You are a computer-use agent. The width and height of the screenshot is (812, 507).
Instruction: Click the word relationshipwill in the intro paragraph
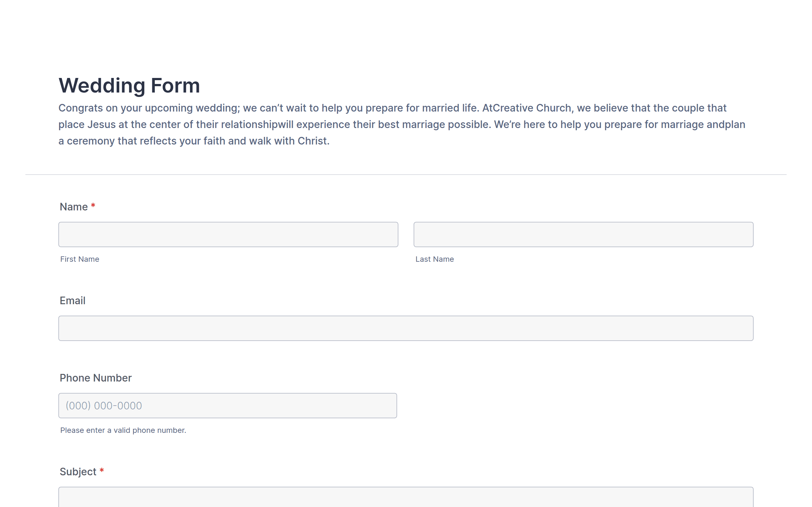pyautogui.click(x=257, y=125)
